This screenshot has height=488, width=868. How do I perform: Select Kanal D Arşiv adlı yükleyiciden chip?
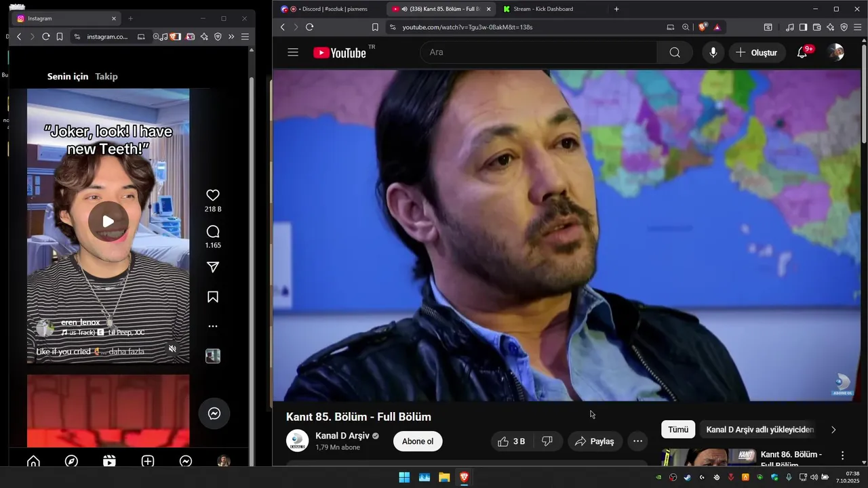[x=759, y=430]
